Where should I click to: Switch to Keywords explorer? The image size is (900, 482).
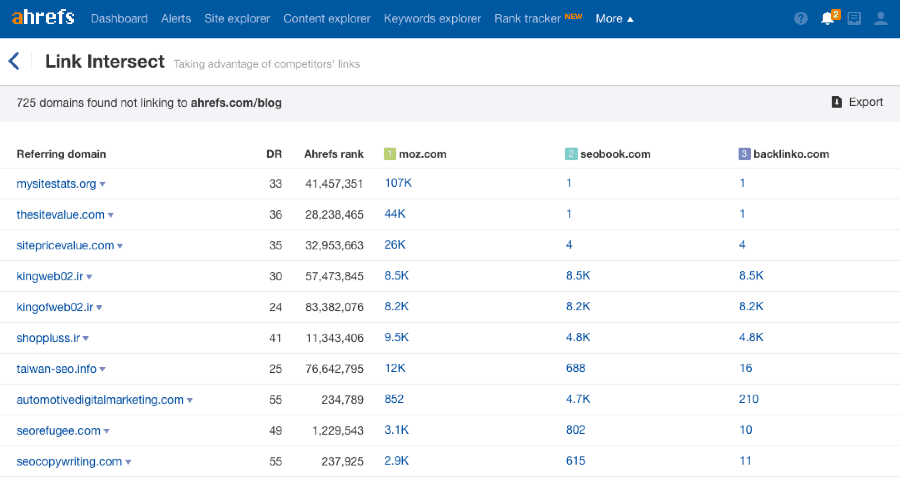(x=432, y=19)
